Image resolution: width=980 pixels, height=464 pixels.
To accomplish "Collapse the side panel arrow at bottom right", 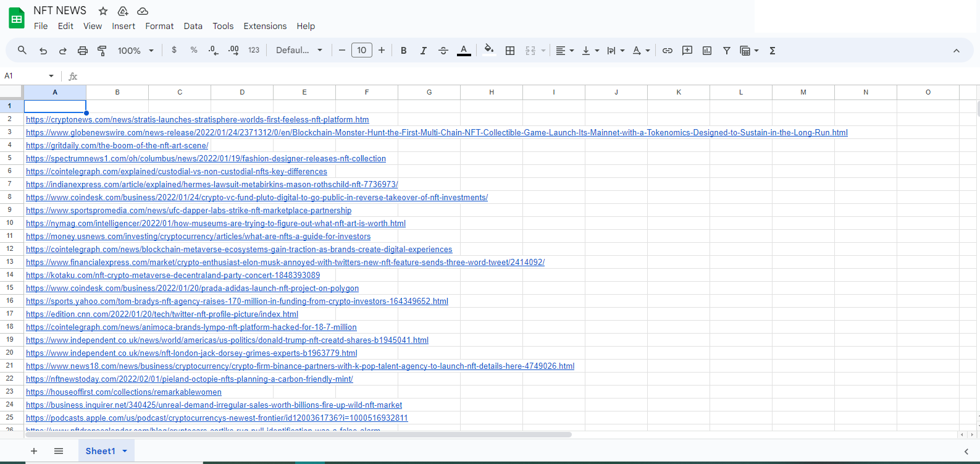I will (x=966, y=452).
